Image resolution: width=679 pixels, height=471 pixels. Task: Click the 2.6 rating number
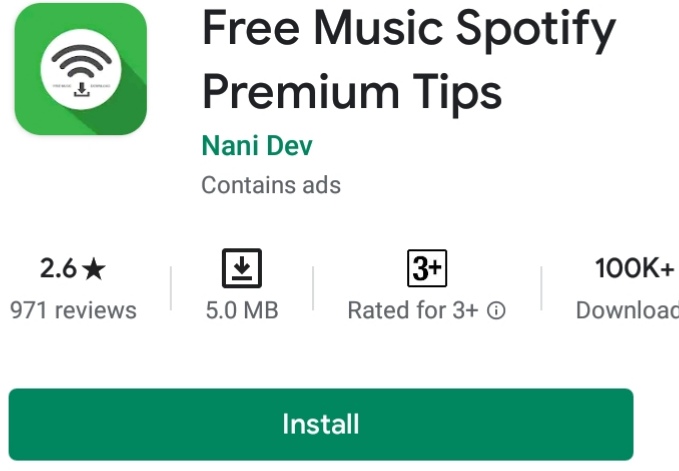[58, 268]
